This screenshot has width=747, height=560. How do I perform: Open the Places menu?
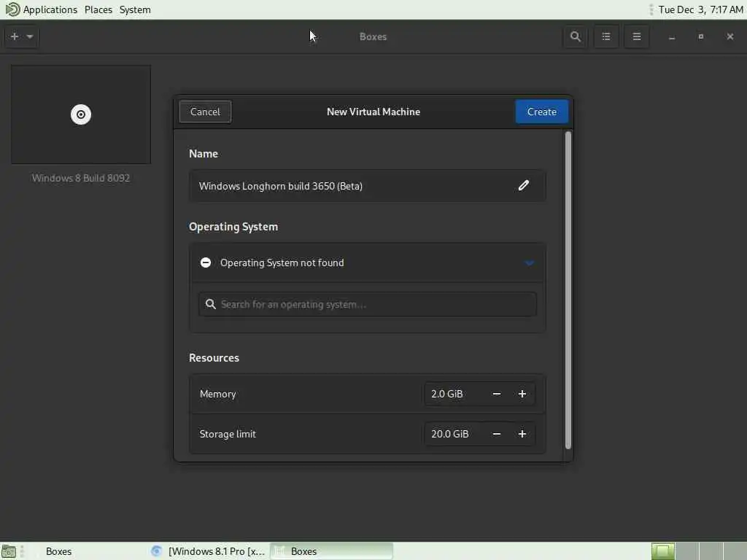tap(98, 9)
